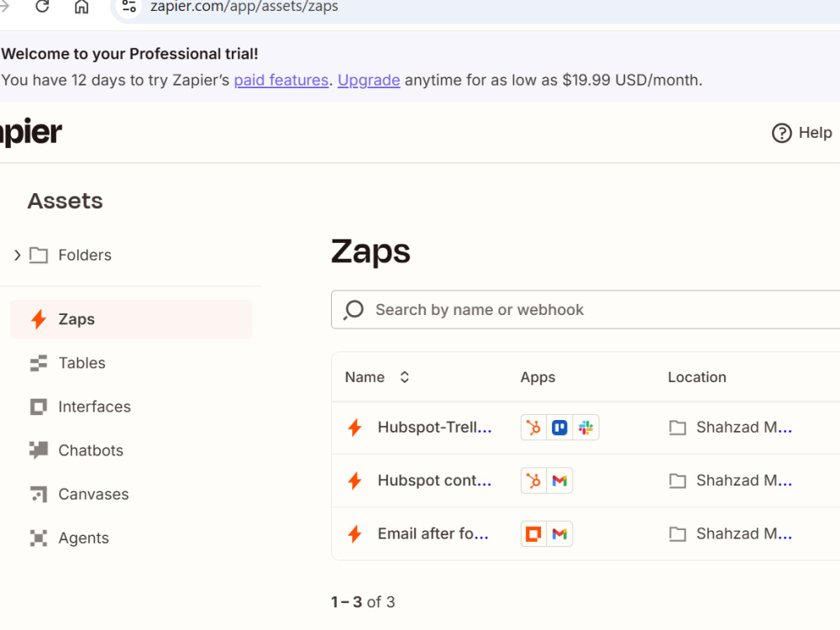Click the Slack app icon
840x630 pixels.
pos(586,428)
